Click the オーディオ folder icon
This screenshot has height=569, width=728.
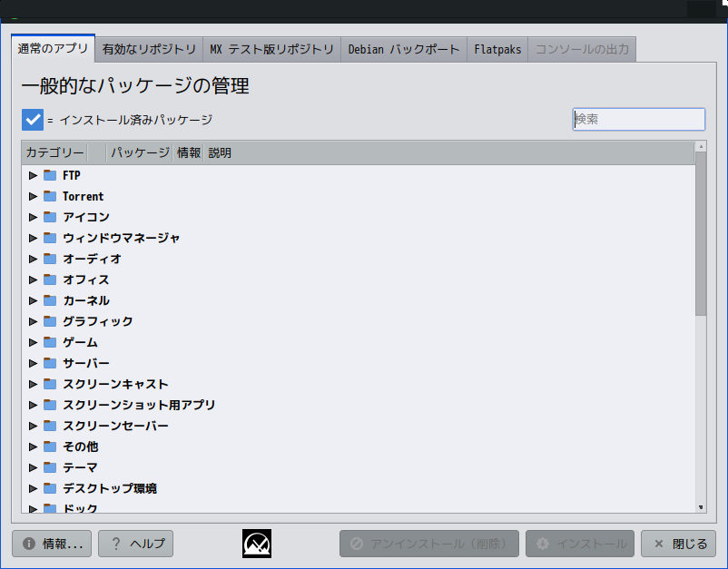50,259
